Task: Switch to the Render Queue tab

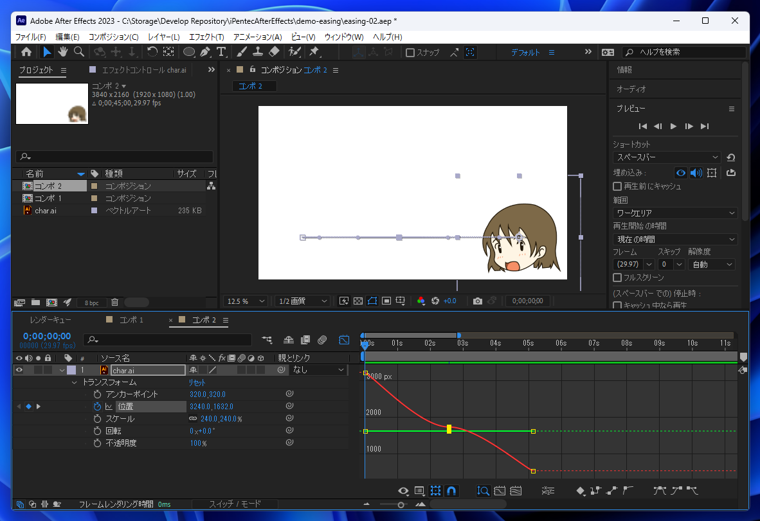Action: [x=50, y=320]
